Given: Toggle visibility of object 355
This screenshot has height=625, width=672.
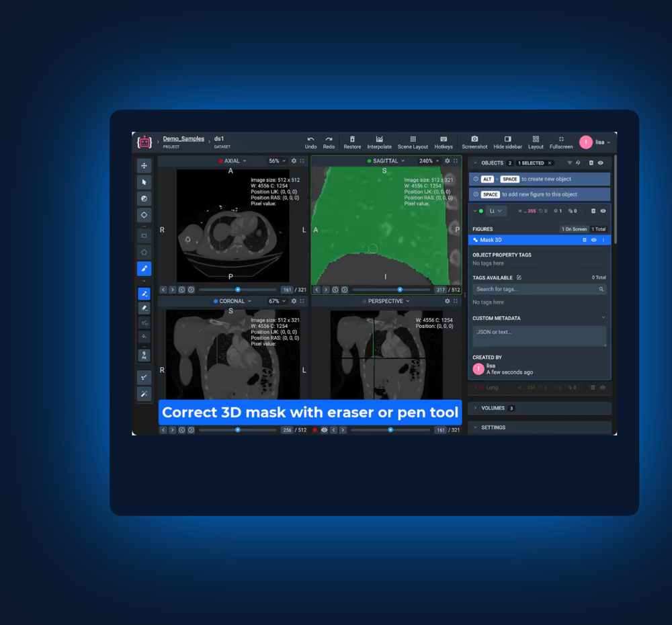Looking at the screenshot, I should click(x=603, y=211).
